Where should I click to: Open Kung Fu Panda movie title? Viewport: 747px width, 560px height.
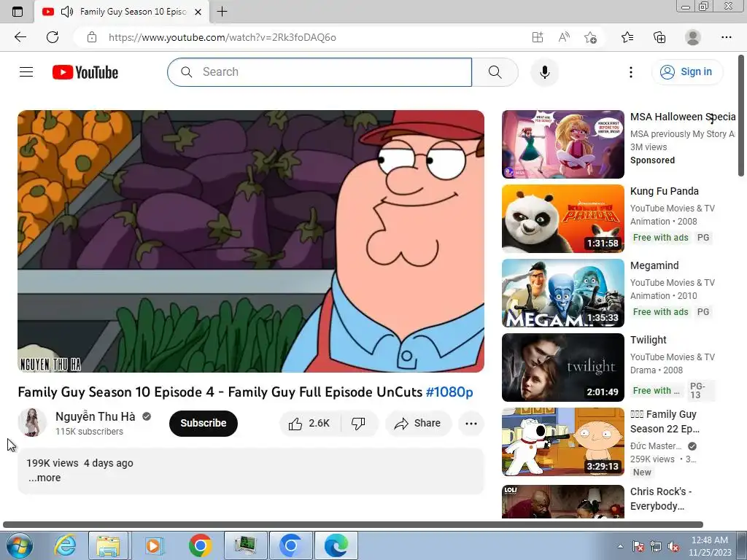665,192
